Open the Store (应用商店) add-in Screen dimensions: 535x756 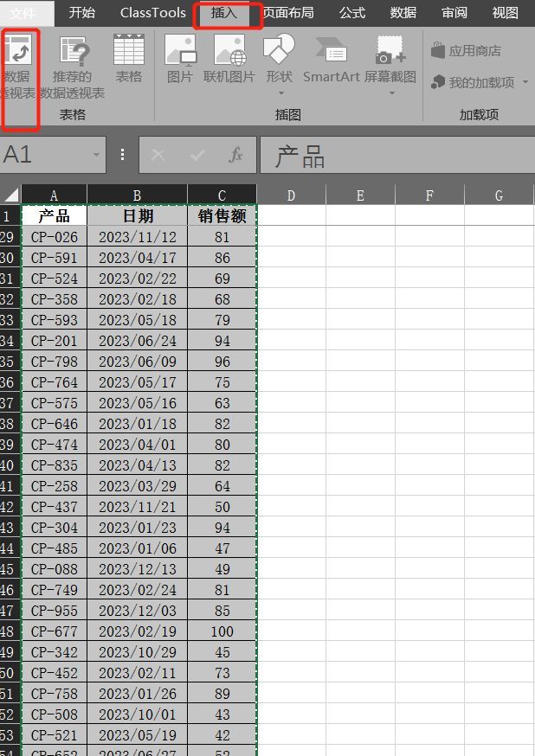466,51
